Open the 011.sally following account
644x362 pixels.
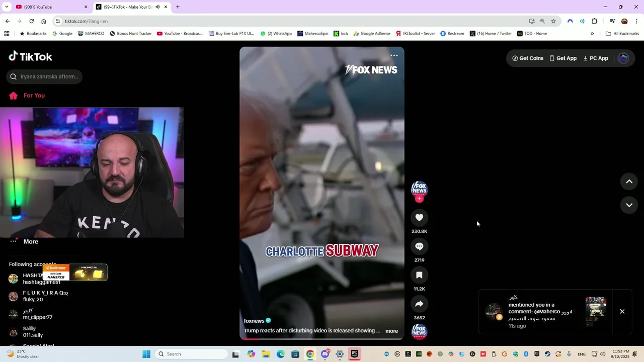pos(26,332)
